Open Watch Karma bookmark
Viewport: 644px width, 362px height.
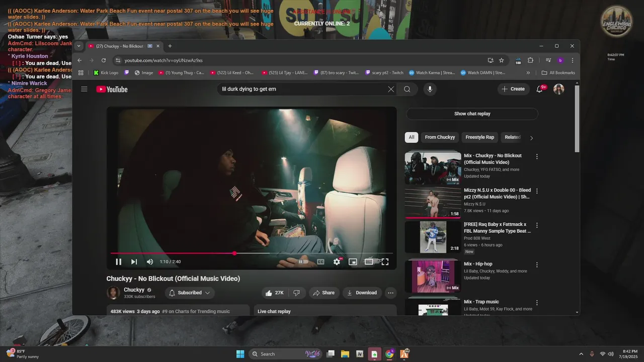click(432, 73)
